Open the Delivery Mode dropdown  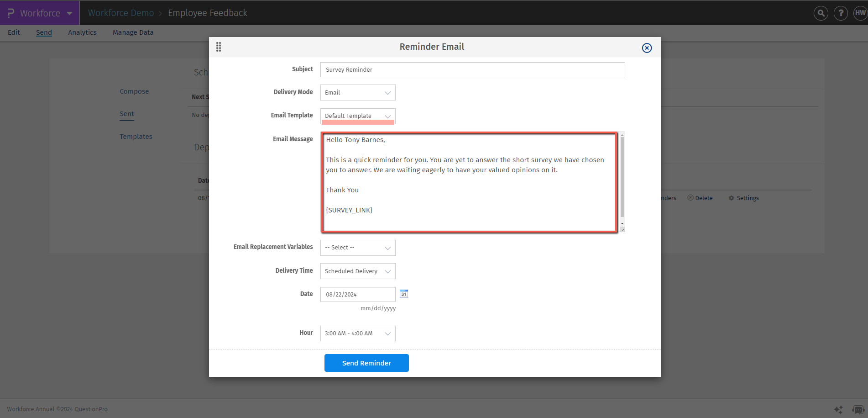click(x=357, y=92)
